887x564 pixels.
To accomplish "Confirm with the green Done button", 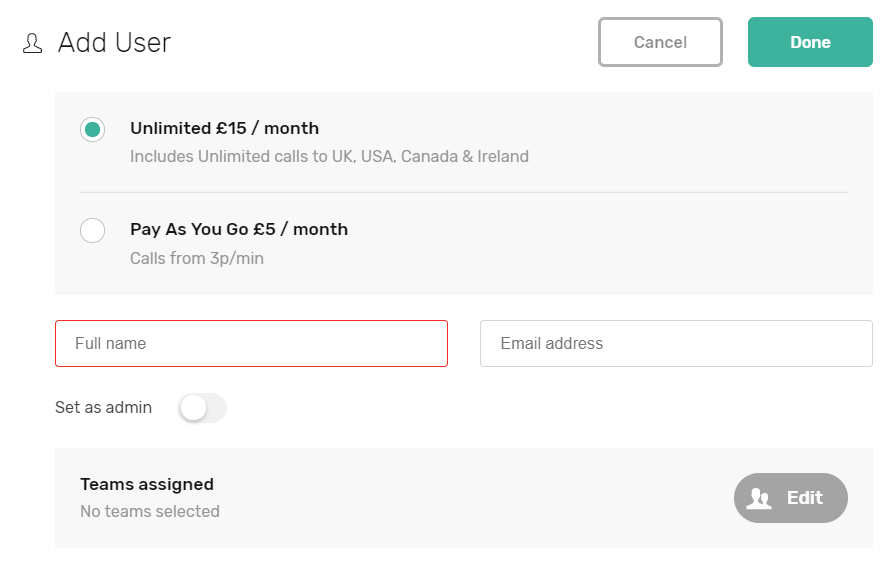I will pos(810,42).
